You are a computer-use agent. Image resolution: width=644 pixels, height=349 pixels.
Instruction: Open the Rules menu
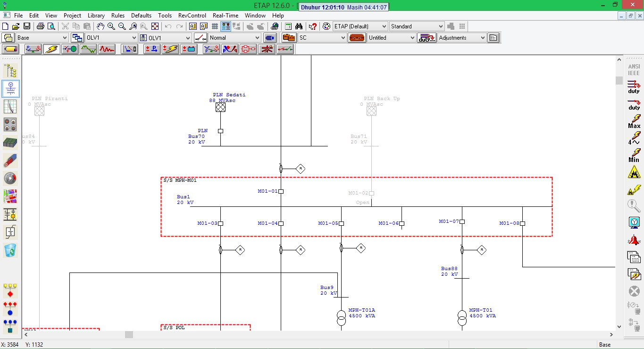(118, 16)
